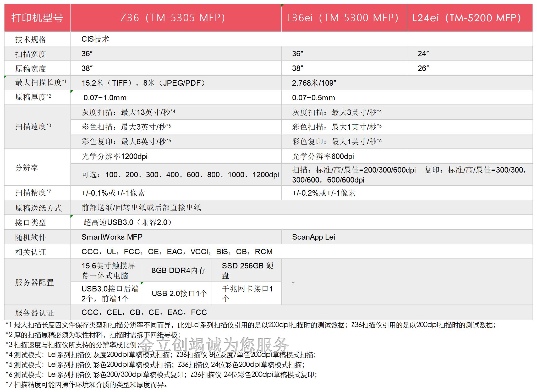Click the 相关认证 row label
This screenshot has height=392, width=537.
(x=37, y=252)
